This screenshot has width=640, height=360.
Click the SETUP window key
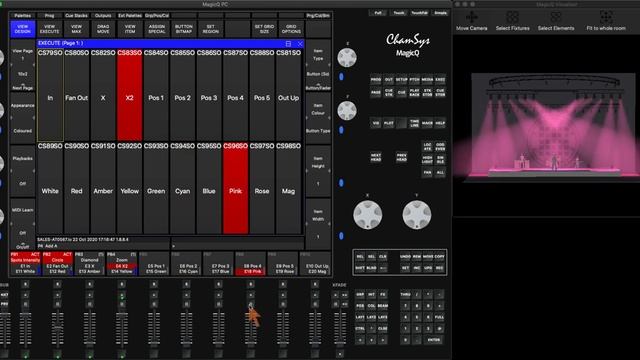tap(402, 80)
